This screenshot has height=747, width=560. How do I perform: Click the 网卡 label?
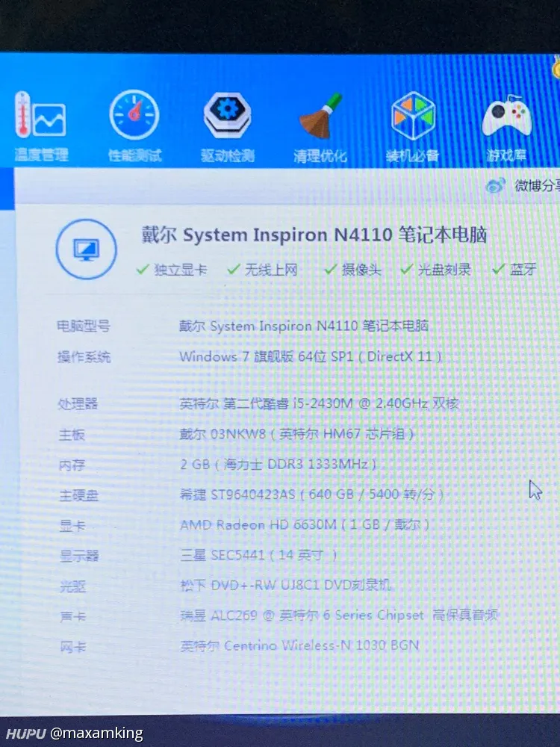click(73, 647)
